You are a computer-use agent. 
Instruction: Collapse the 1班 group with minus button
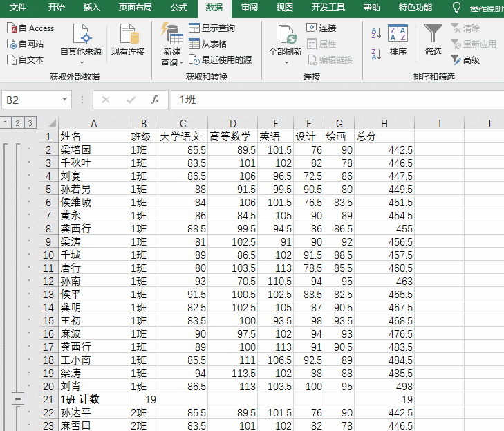[x=18, y=399]
